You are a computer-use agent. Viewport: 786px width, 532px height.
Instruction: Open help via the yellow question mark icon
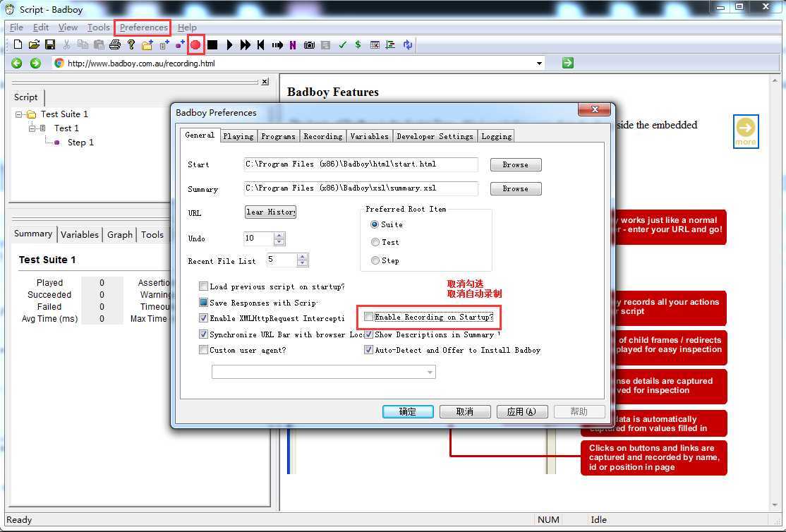coord(131,44)
